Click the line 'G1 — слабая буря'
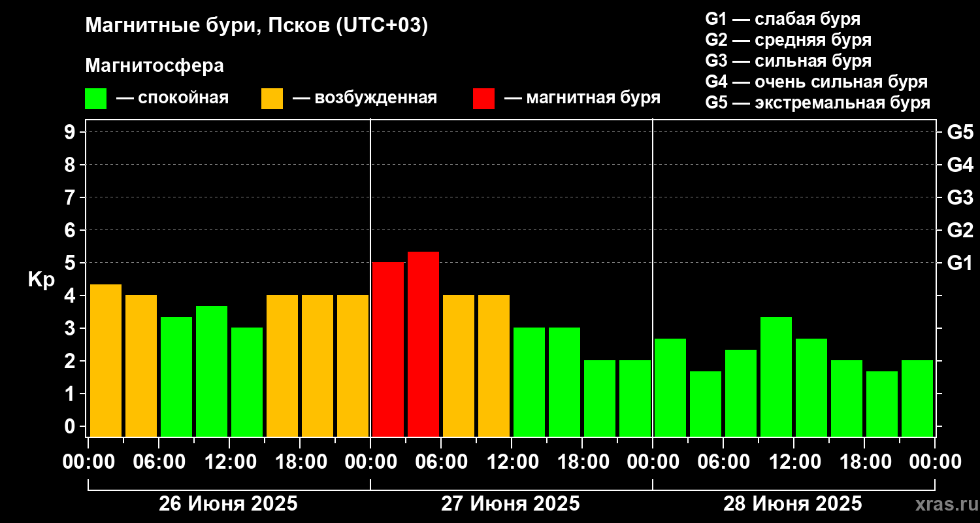The image size is (980, 523). point(783,18)
